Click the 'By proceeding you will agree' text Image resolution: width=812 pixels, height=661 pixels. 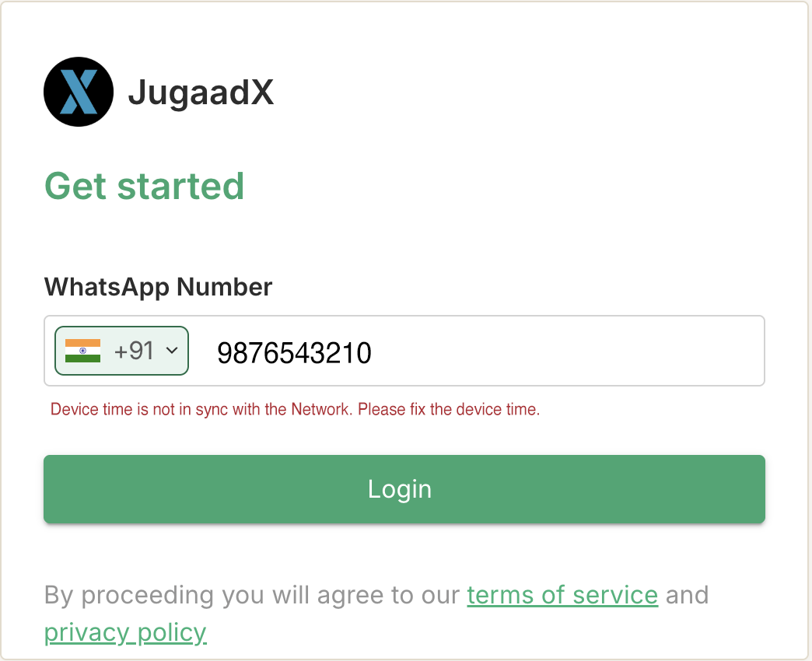pyautogui.click(x=253, y=595)
